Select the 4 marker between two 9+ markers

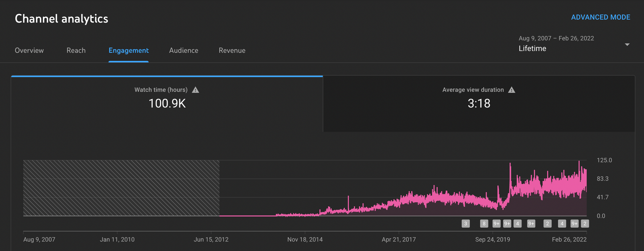click(517, 224)
